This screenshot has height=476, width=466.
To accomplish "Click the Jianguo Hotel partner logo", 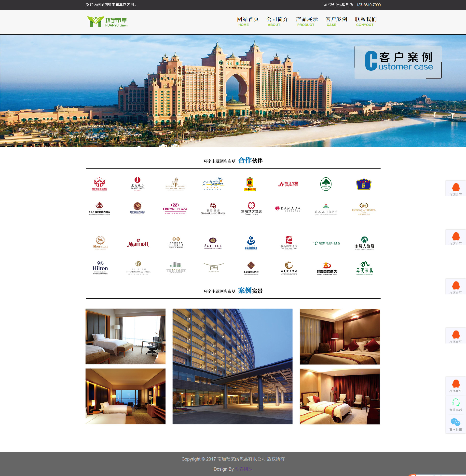I will (x=137, y=184).
